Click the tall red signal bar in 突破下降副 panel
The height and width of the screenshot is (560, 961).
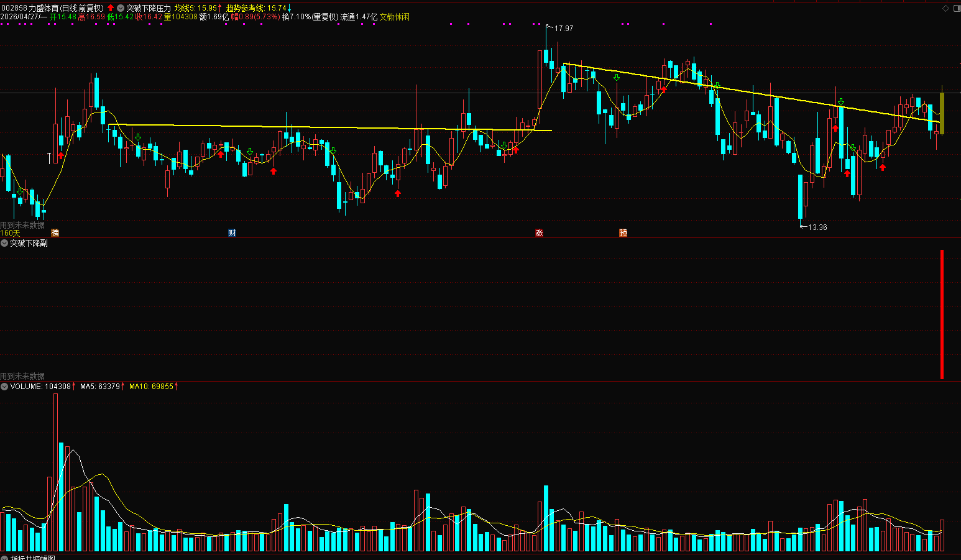pyautogui.click(x=942, y=314)
